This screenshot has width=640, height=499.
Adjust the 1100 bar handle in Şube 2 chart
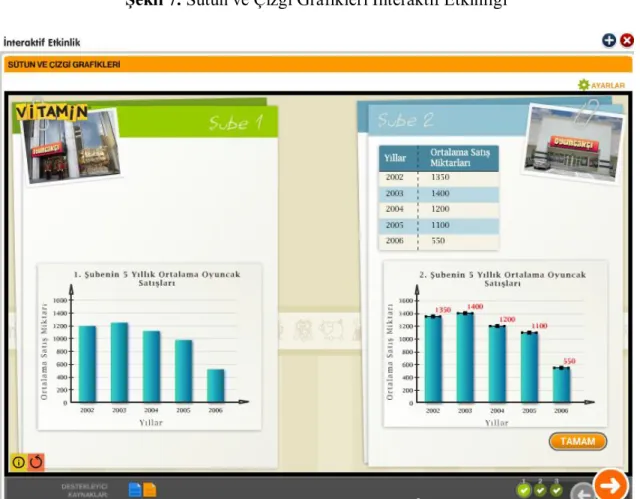click(529, 333)
